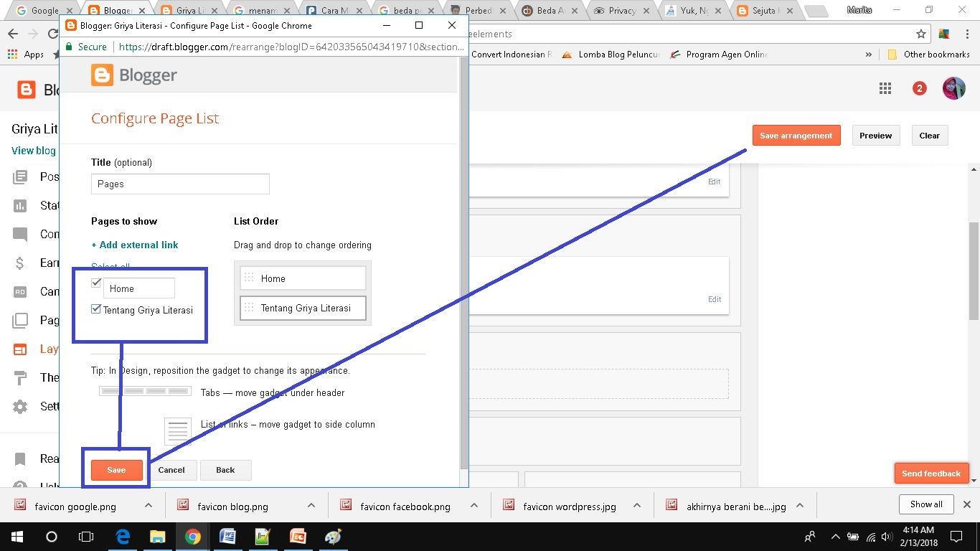
Task: Launch Chrome from the Windows taskbar
Action: click(192, 536)
